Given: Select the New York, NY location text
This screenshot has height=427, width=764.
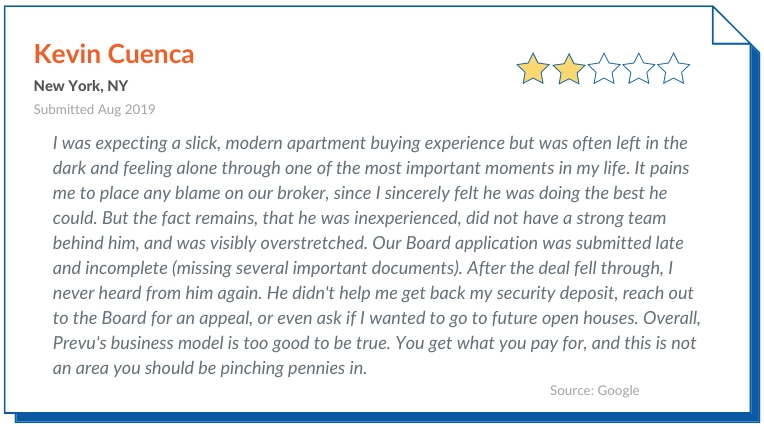Looking at the screenshot, I should (x=81, y=86).
